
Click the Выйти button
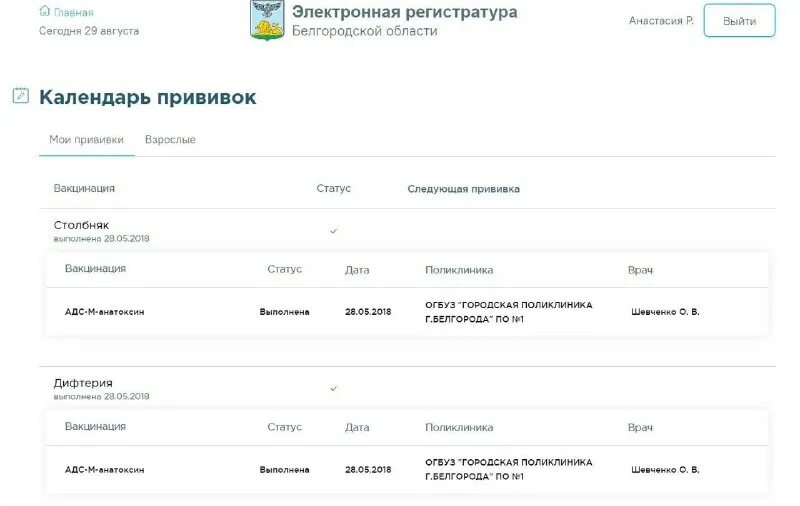click(x=739, y=21)
